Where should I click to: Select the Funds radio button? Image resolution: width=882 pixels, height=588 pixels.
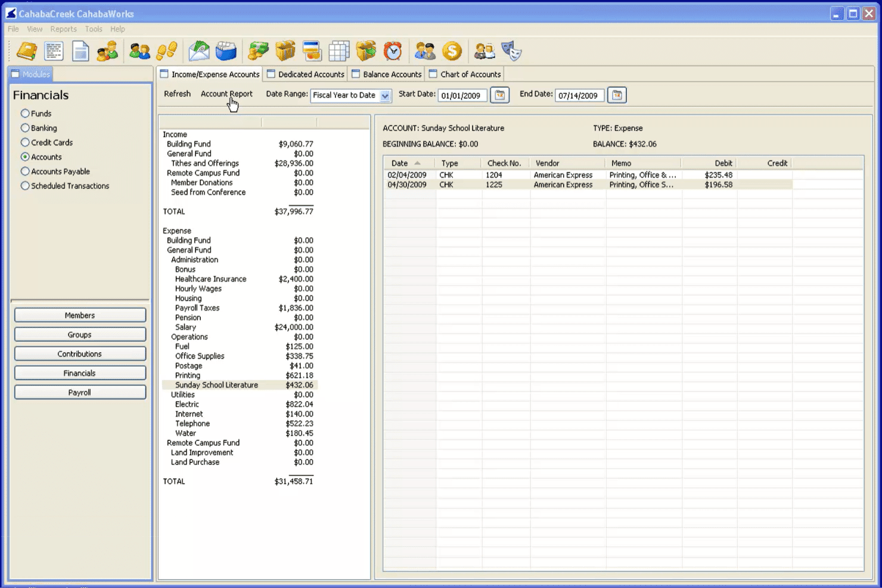coord(25,113)
